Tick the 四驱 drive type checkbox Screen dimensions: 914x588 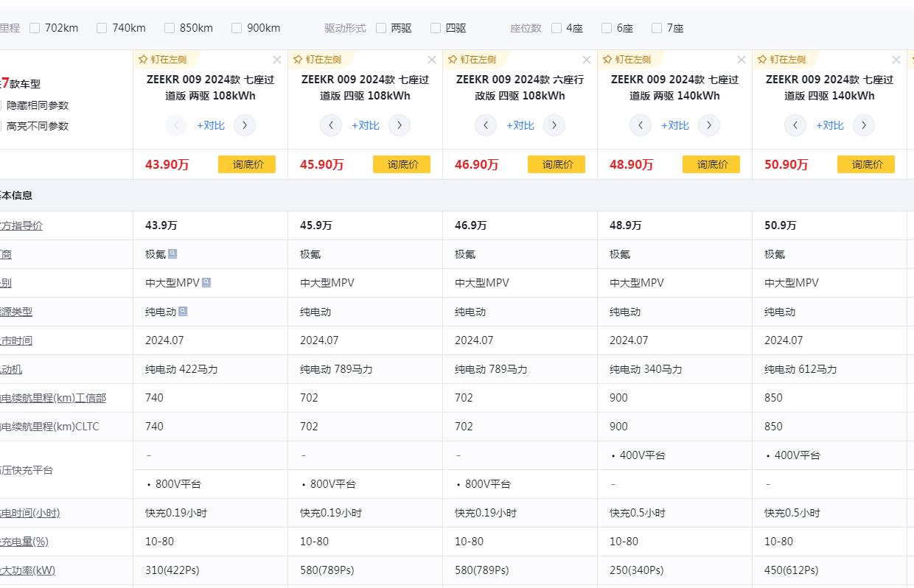(436, 28)
